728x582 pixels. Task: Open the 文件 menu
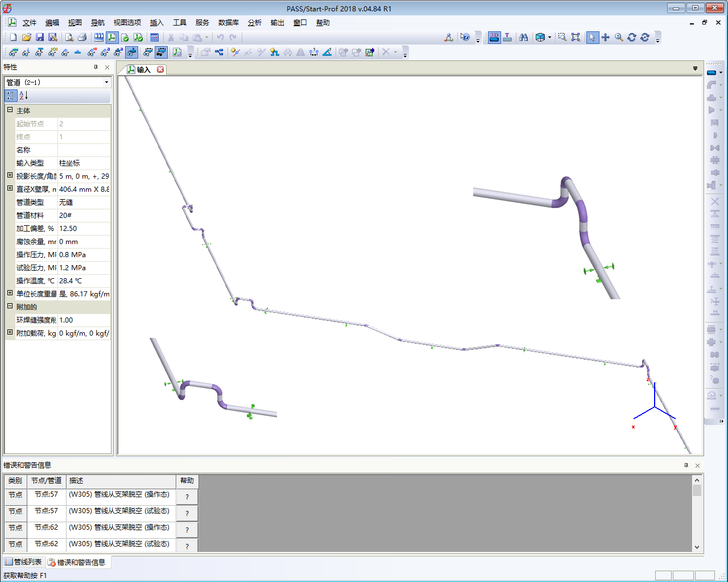29,23
